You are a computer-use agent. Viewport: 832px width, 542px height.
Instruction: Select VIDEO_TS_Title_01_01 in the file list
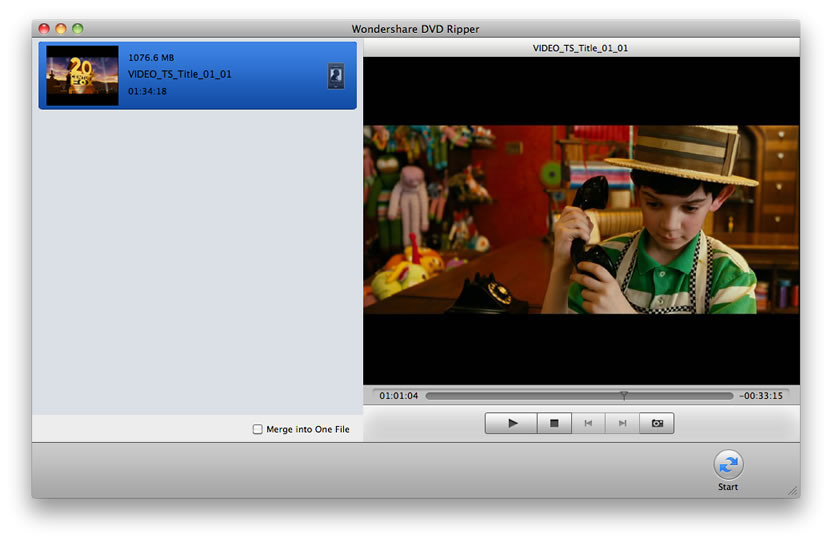click(x=197, y=75)
